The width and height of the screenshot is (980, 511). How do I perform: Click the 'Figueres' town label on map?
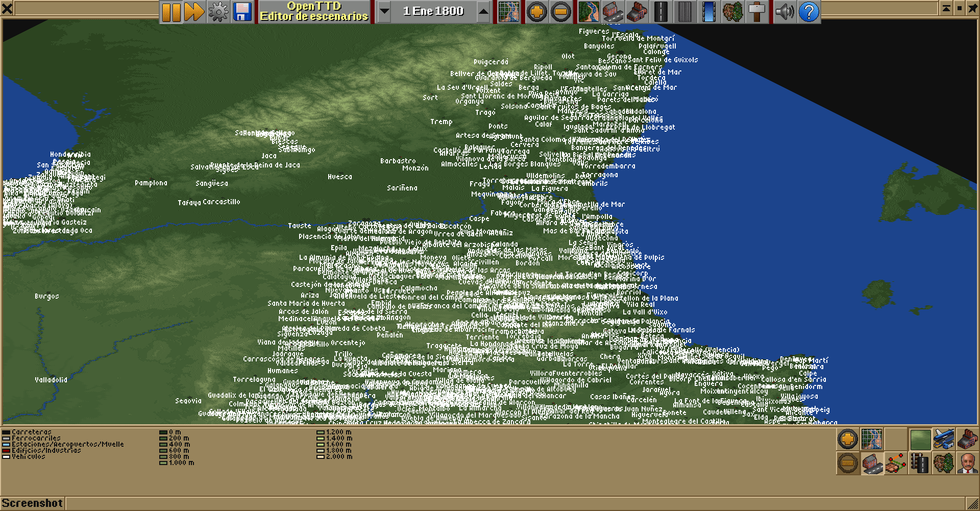[x=594, y=31]
